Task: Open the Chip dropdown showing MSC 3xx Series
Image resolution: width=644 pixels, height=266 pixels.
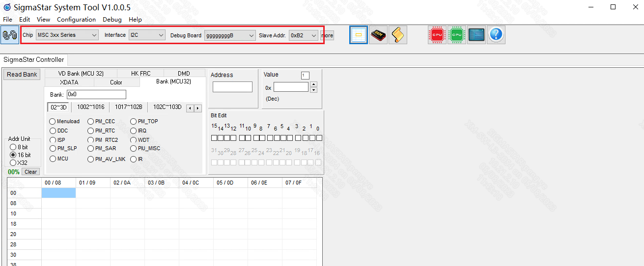Action: [67, 35]
